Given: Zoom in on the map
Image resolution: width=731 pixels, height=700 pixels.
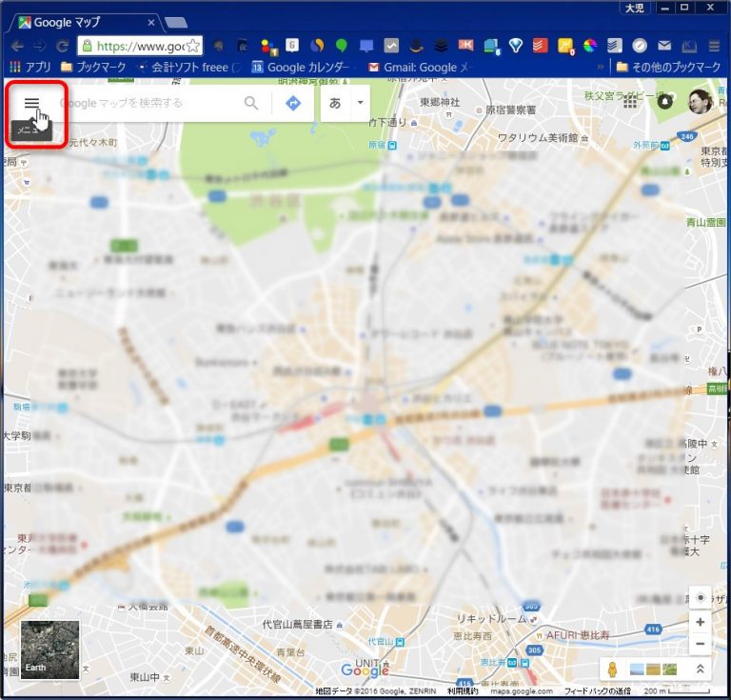Looking at the screenshot, I should 701,622.
